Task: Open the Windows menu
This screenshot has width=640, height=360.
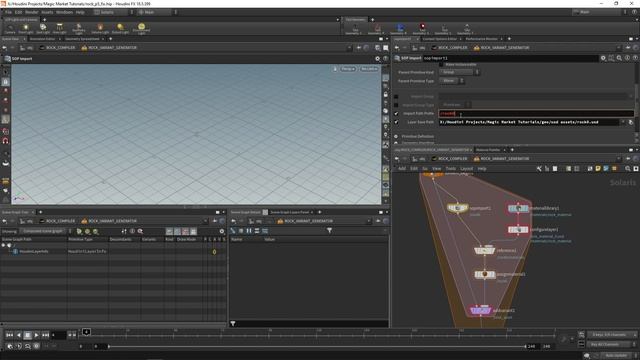Action: (64, 12)
